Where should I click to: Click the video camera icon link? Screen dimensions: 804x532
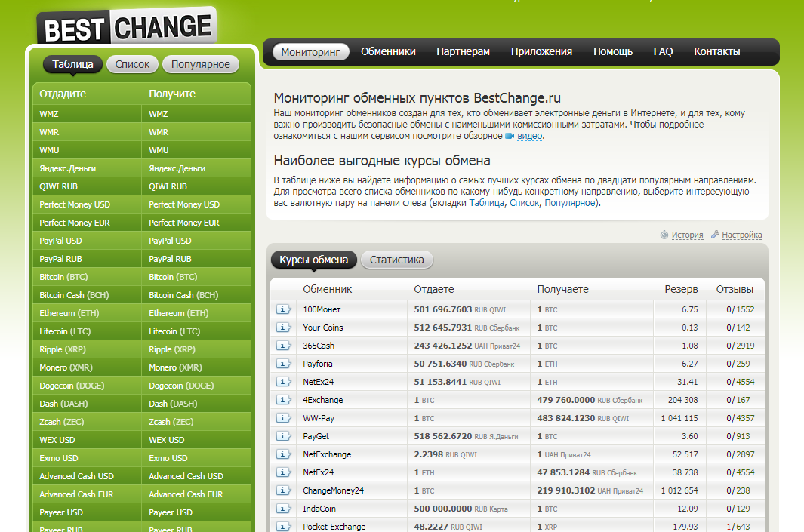(x=510, y=136)
